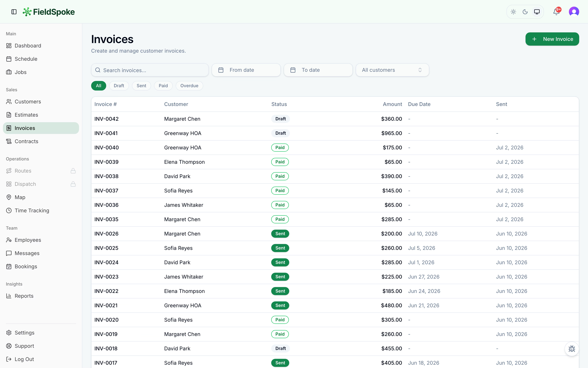The image size is (588, 368).
Task: Click Draft badge on INV-0018
Action: click(x=281, y=348)
